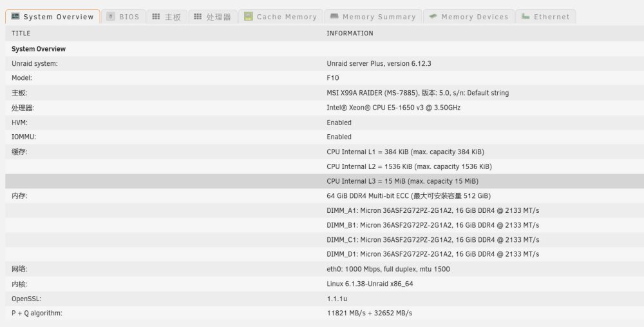Screen dimensions: 644x327
Task: Open the Memory Summary tab
Action: point(373,17)
